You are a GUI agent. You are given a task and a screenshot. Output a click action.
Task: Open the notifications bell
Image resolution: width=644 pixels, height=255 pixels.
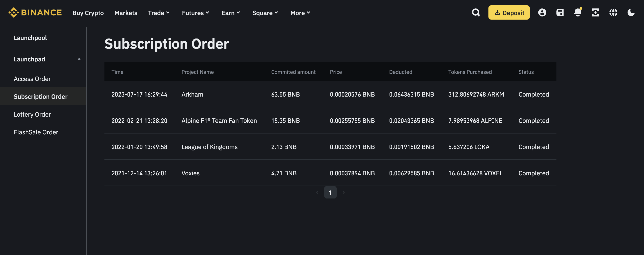click(x=578, y=12)
